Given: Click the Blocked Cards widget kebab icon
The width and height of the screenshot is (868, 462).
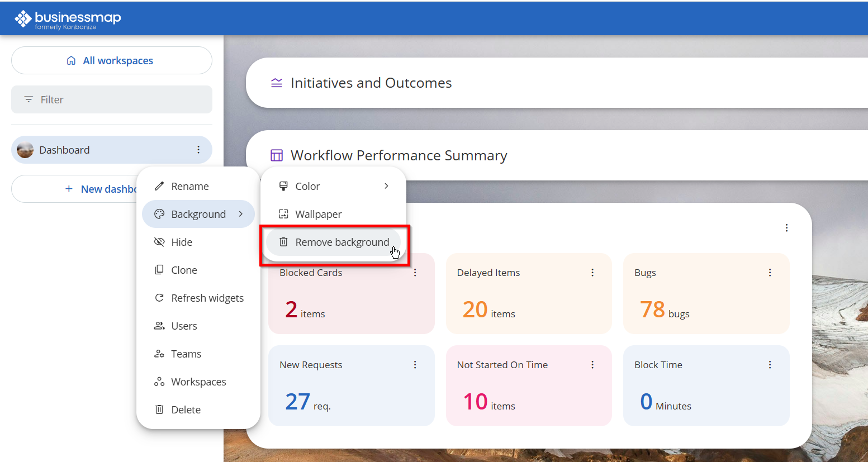Looking at the screenshot, I should click(x=415, y=273).
